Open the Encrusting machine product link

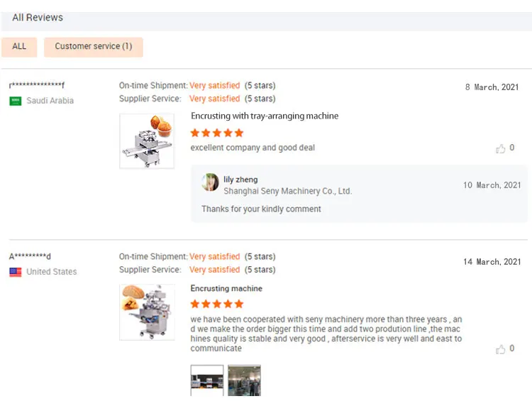tap(226, 288)
